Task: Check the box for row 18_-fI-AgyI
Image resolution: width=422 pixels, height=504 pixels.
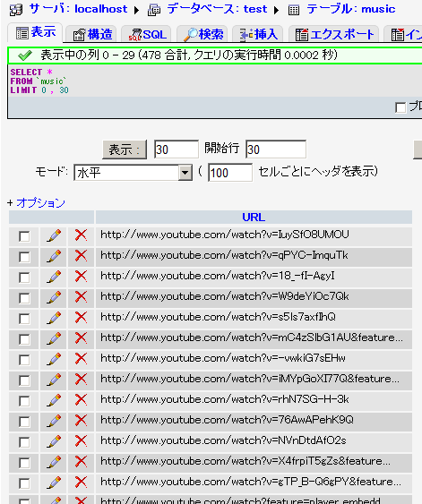Action: pyautogui.click(x=24, y=278)
